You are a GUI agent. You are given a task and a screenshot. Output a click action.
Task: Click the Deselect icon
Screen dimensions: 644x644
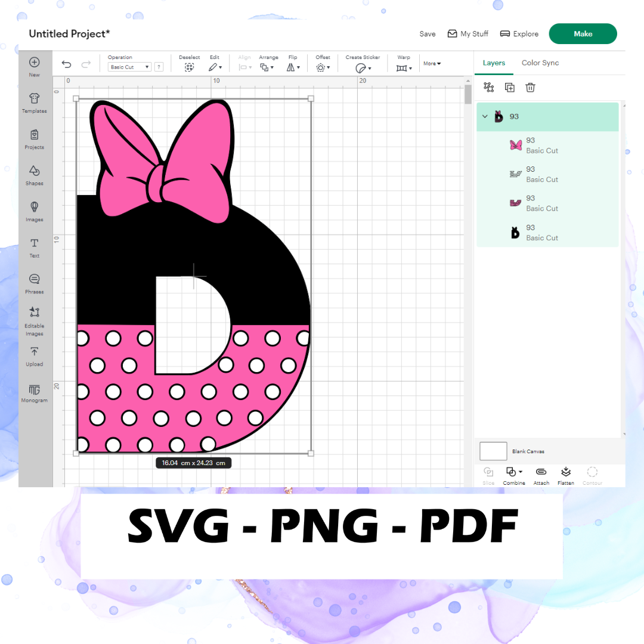(190, 67)
